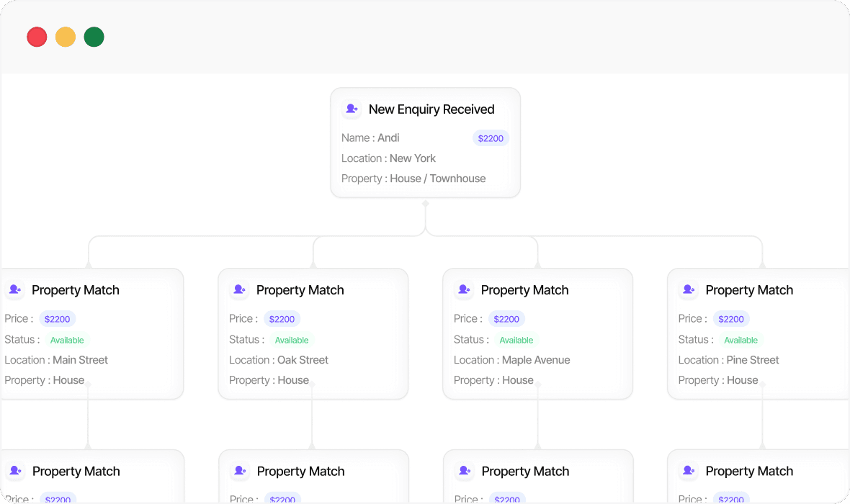
Task: Select the $2200 price tag on Oak Street card
Action: pos(282,319)
